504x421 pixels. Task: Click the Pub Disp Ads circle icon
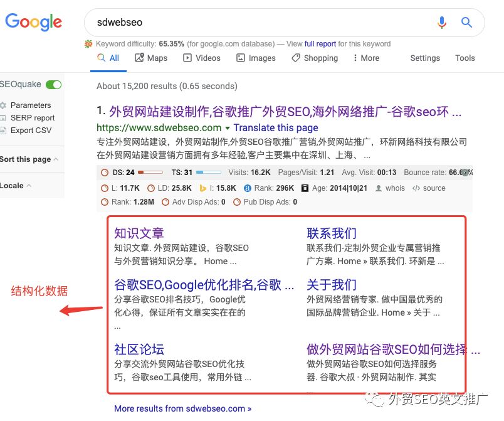237,202
